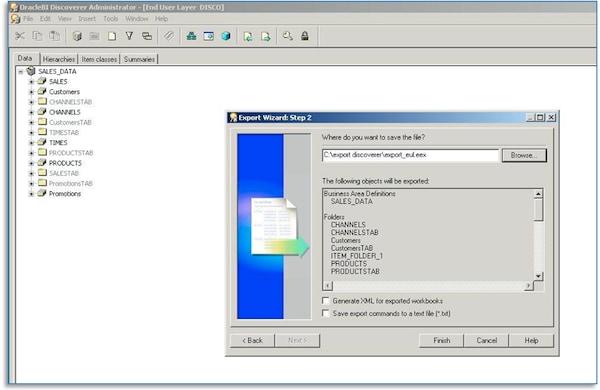This screenshot has width=600, height=390.
Task: Switch to the Summaries tab
Action: click(139, 59)
